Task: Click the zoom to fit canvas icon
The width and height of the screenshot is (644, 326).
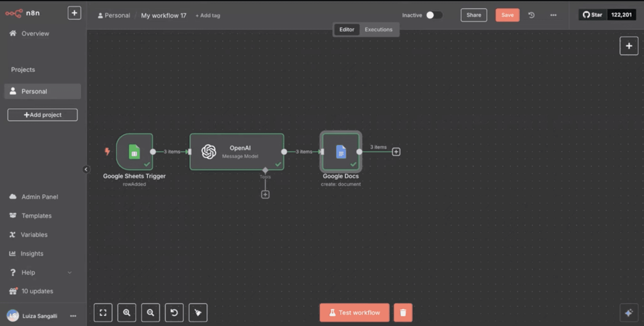Action: (x=103, y=313)
